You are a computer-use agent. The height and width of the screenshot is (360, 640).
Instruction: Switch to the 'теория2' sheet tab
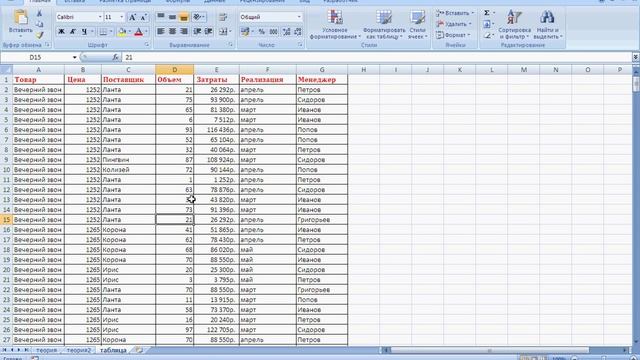click(x=78, y=351)
